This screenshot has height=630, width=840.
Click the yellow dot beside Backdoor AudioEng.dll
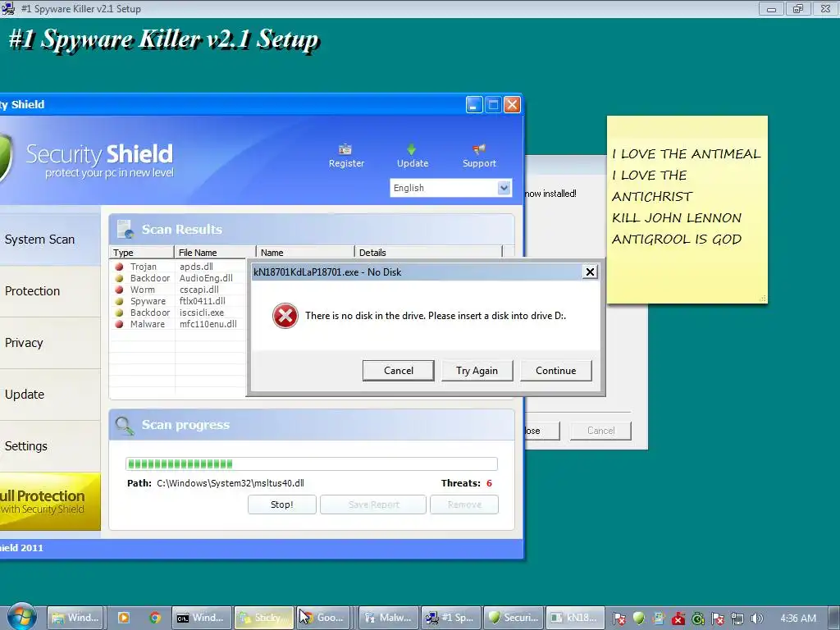119,278
